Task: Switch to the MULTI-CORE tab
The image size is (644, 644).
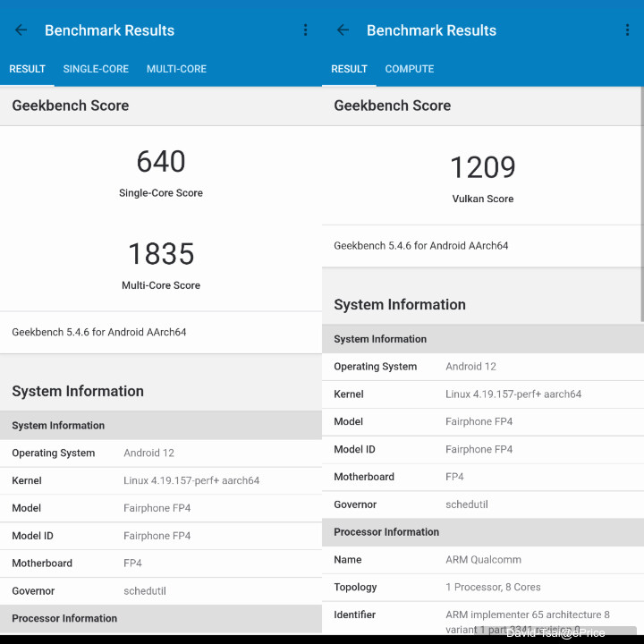Action: (176, 69)
